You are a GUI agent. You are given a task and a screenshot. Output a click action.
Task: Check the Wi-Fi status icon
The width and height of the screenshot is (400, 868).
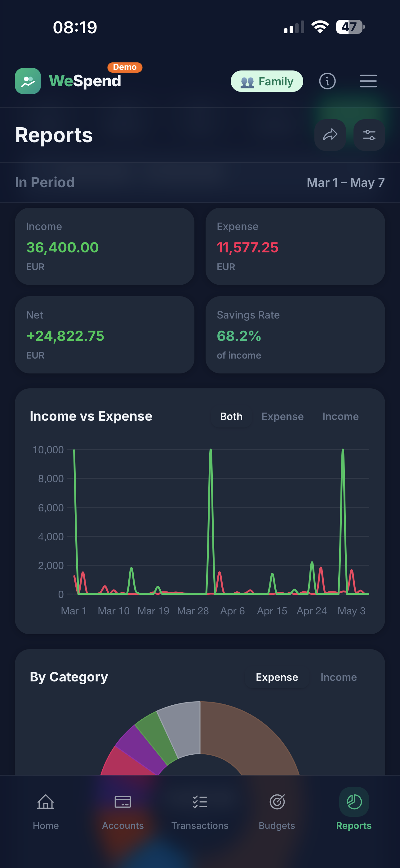320,27
